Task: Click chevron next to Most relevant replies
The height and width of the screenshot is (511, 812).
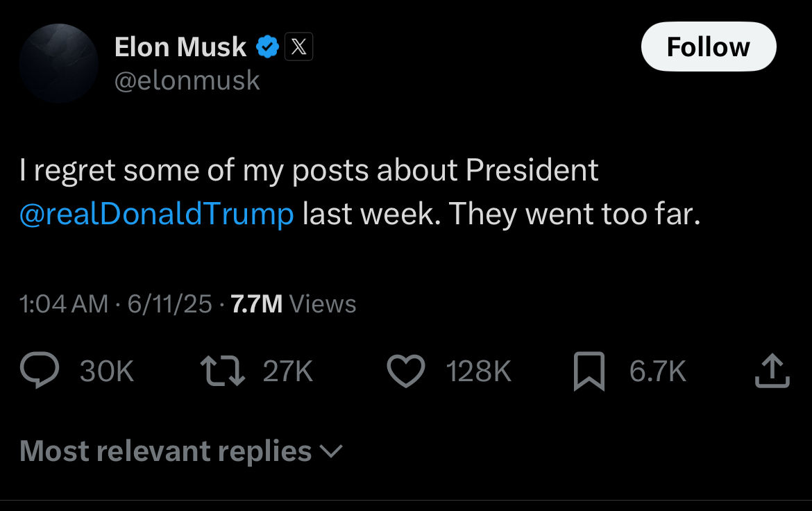Action: [x=331, y=452]
